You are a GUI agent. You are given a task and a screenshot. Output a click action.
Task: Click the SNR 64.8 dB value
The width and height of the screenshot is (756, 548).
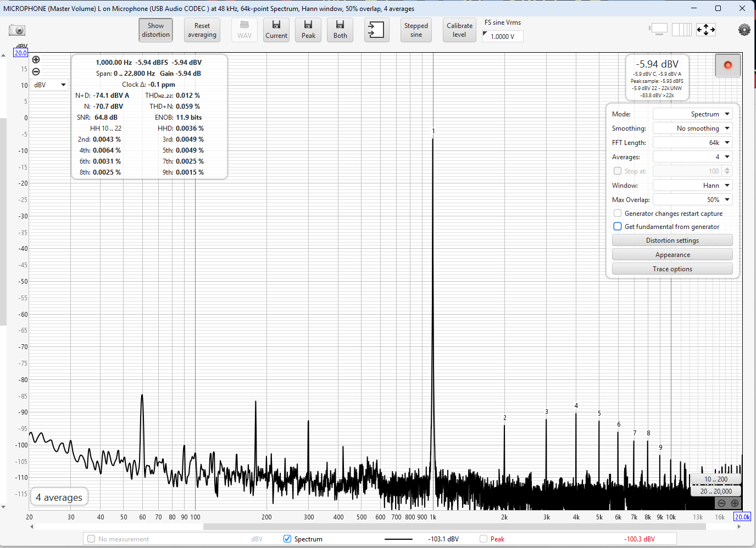[x=105, y=118]
